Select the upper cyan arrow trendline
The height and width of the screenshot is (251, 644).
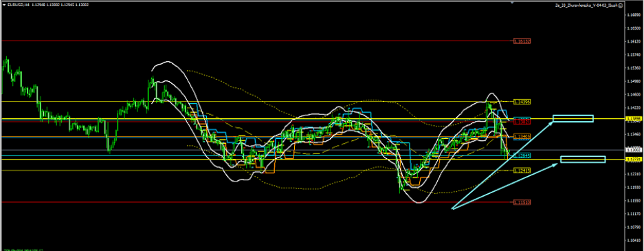pos(502,164)
